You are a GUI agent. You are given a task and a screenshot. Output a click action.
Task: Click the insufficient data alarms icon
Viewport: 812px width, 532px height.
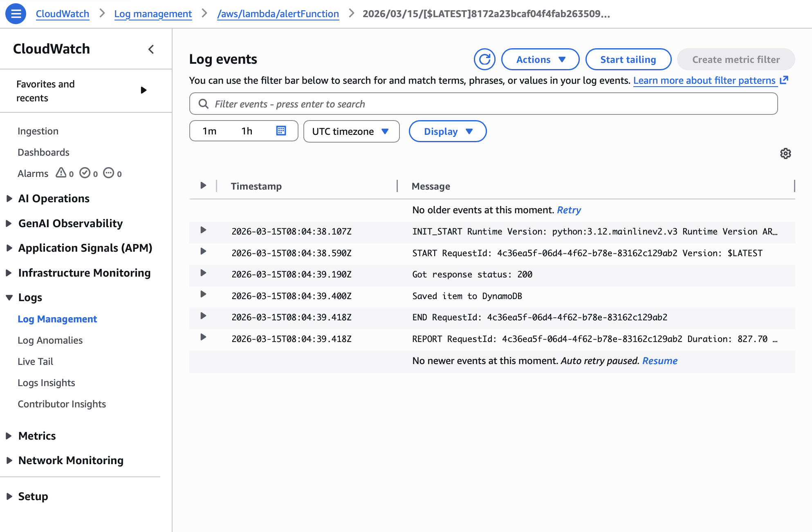click(109, 173)
